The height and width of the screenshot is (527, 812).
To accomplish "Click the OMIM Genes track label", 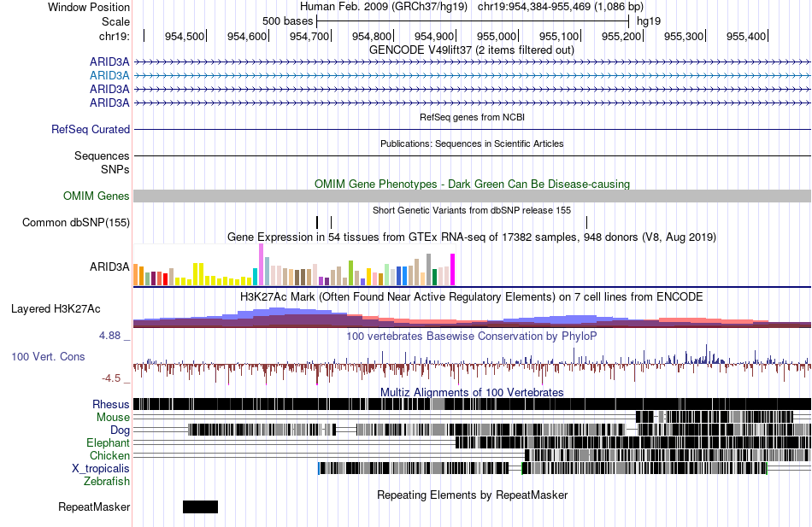I will (97, 196).
